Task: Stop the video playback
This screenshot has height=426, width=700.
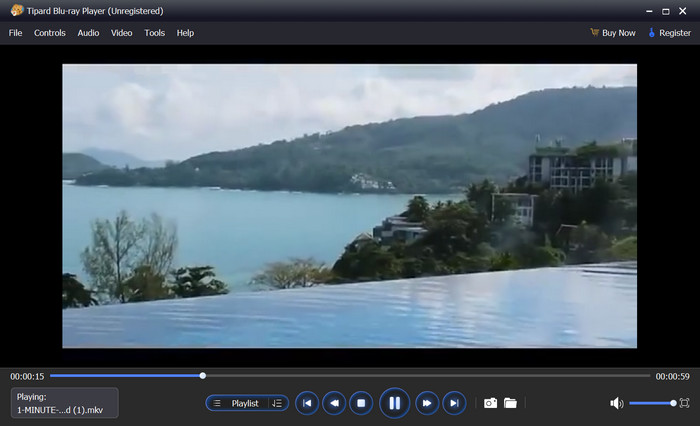Action: [362, 403]
